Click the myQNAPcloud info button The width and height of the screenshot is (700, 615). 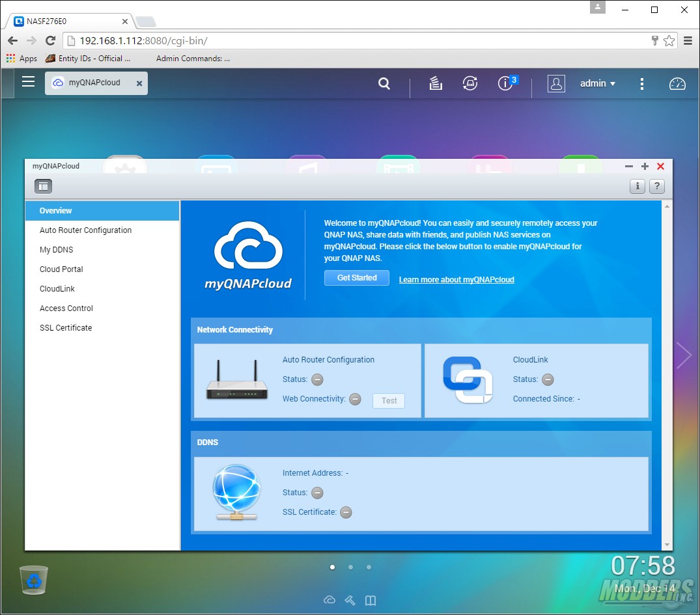637,186
